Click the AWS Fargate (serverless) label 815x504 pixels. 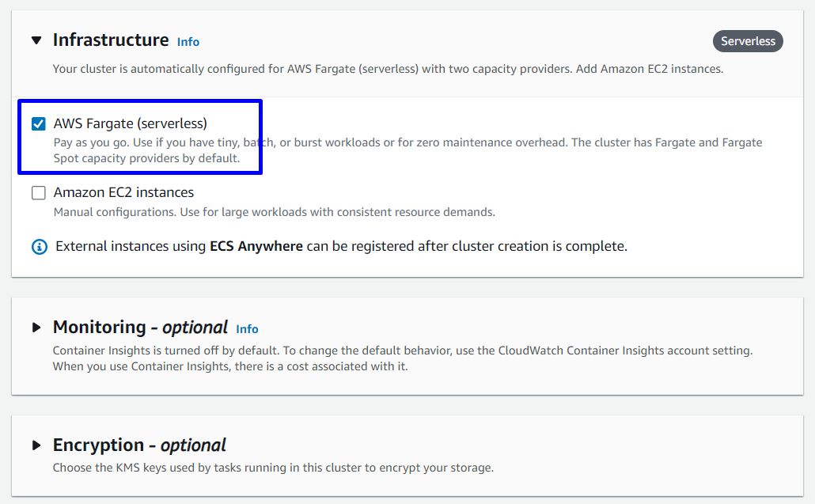(x=130, y=123)
